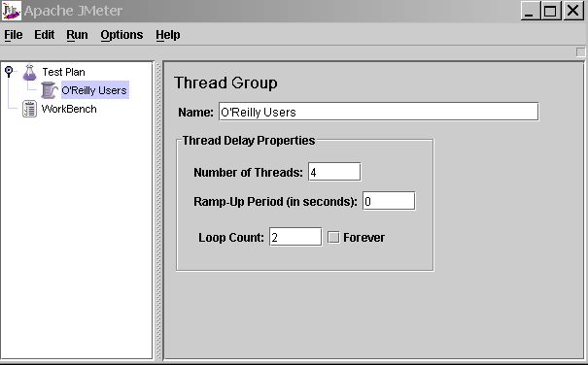Click the Apache JMeter title bar logo
The image size is (588, 365).
12,11
